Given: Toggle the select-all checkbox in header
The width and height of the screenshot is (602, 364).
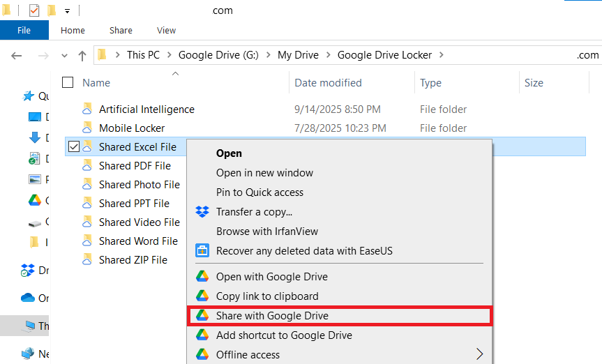Looking at the screenshot, I should point(68,83).
